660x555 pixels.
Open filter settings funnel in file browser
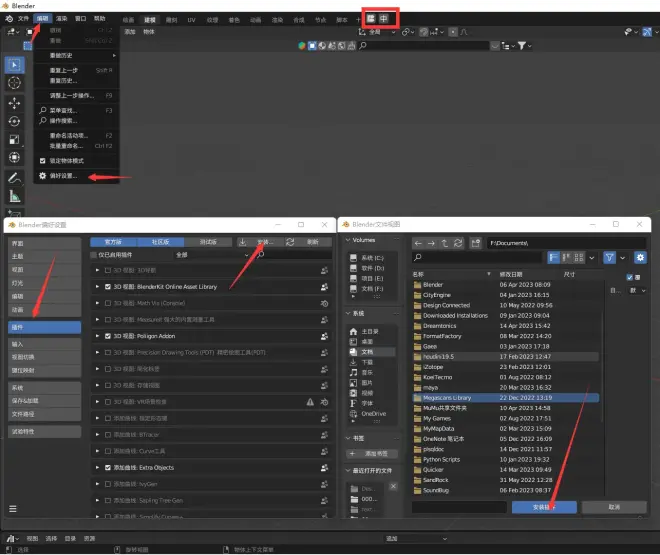pos(609,258)
